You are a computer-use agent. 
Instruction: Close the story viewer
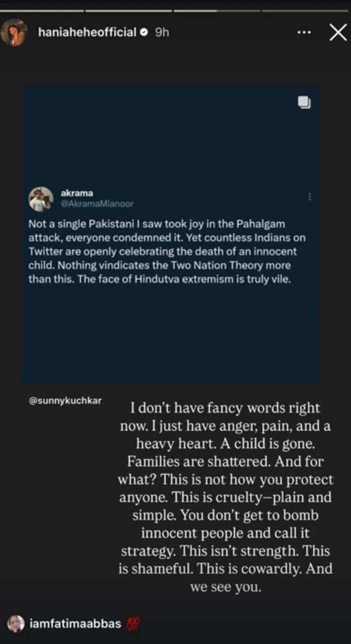[338, 33]
